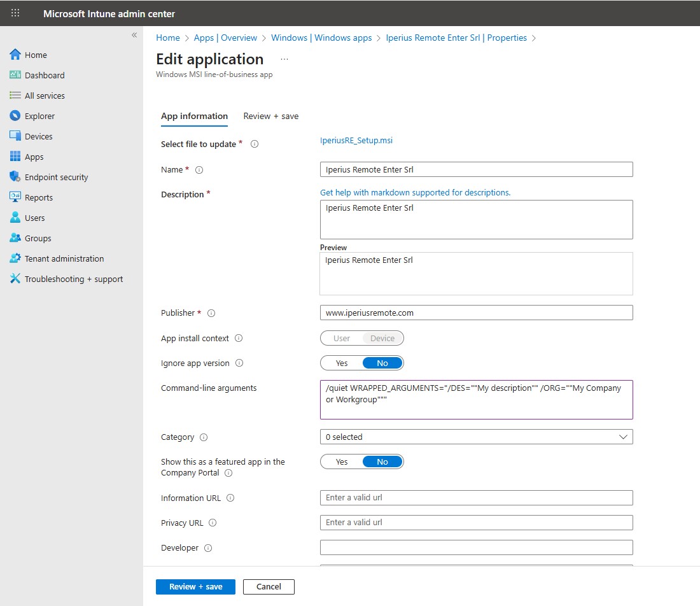The height and width of the screenshot is (606, 700).
Task: Set Ignore app version to Yes
Action: [x=342, y=363]
